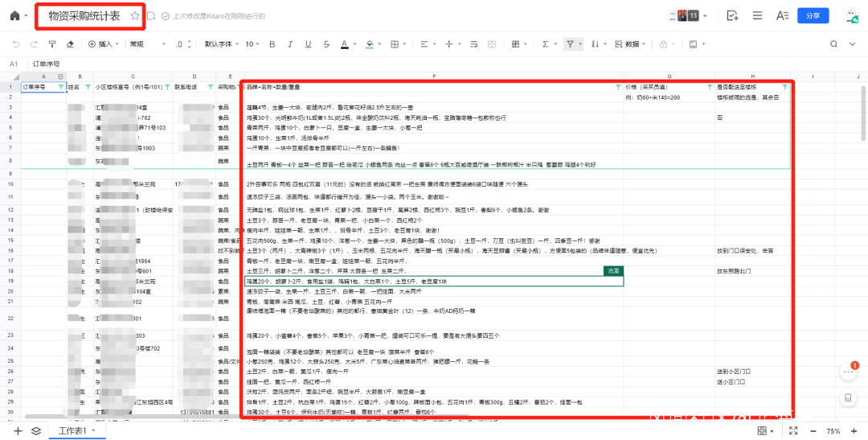Viewport: 868px width, 440px height.
Task: Click the merge cells icon
Action: pyautogui.click(x=492, y=44)
